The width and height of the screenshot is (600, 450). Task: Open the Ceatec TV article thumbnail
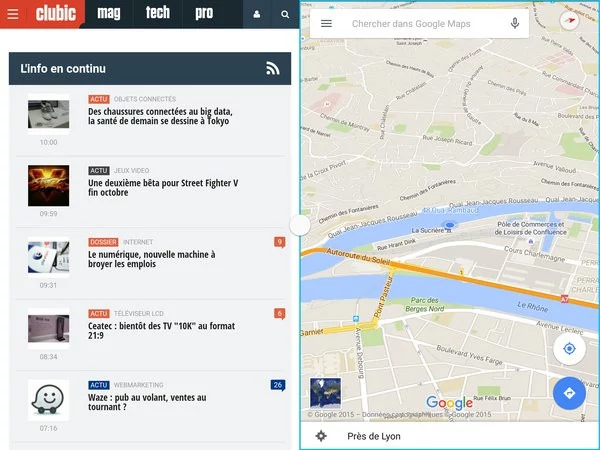click(x=49, y=329)
